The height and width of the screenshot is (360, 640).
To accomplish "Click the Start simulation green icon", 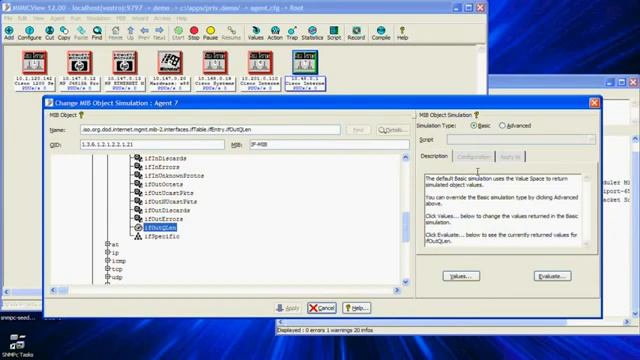I will tap(178, 33).
